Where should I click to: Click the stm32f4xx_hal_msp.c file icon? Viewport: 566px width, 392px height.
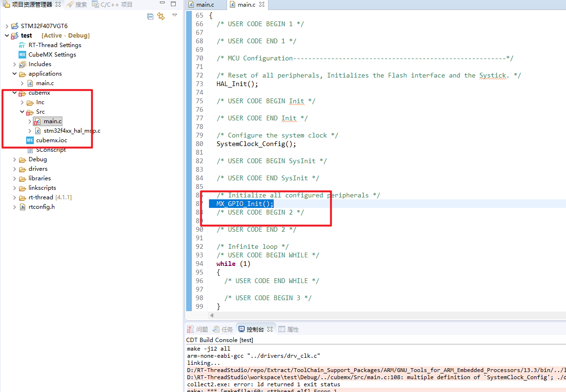click(38, 131)
